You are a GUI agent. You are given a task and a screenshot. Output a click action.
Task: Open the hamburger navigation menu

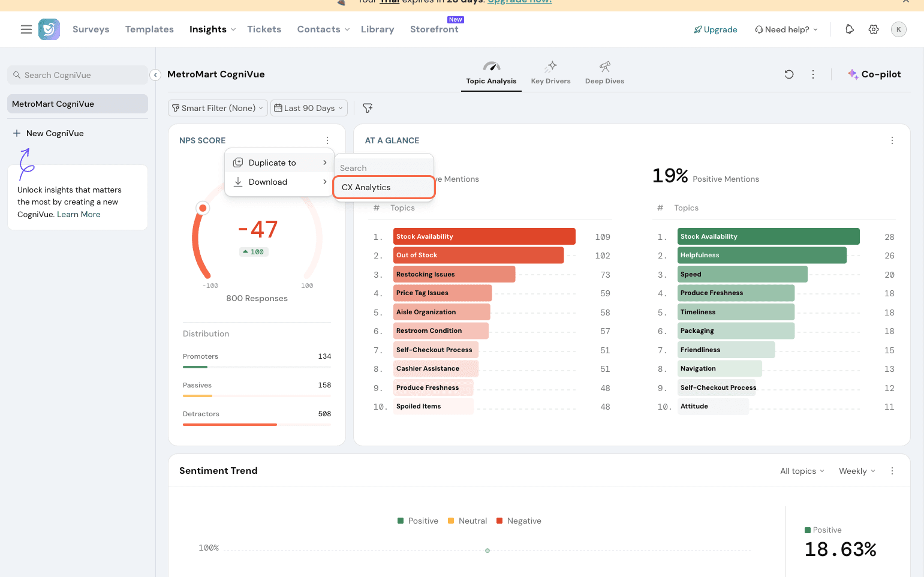point(26,29)
